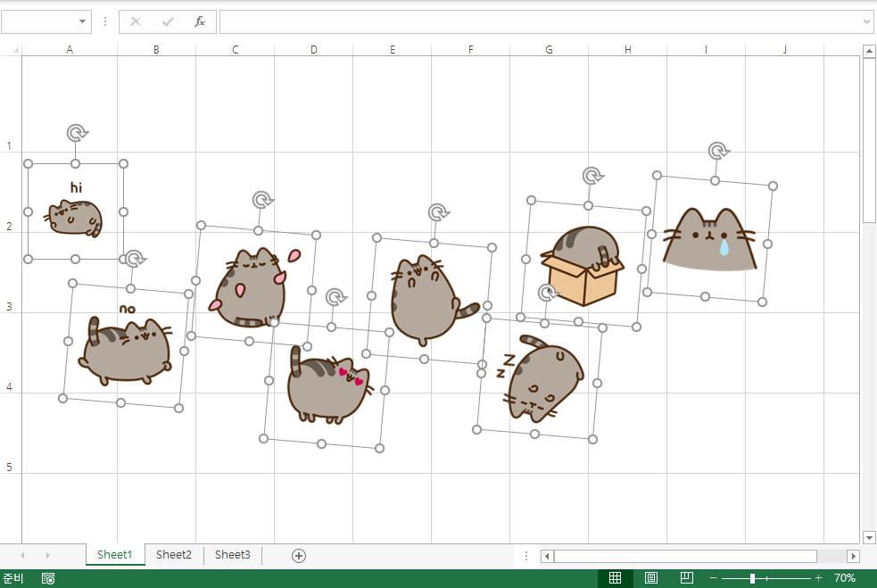Select the standing surprised cat image

point(428,299)
